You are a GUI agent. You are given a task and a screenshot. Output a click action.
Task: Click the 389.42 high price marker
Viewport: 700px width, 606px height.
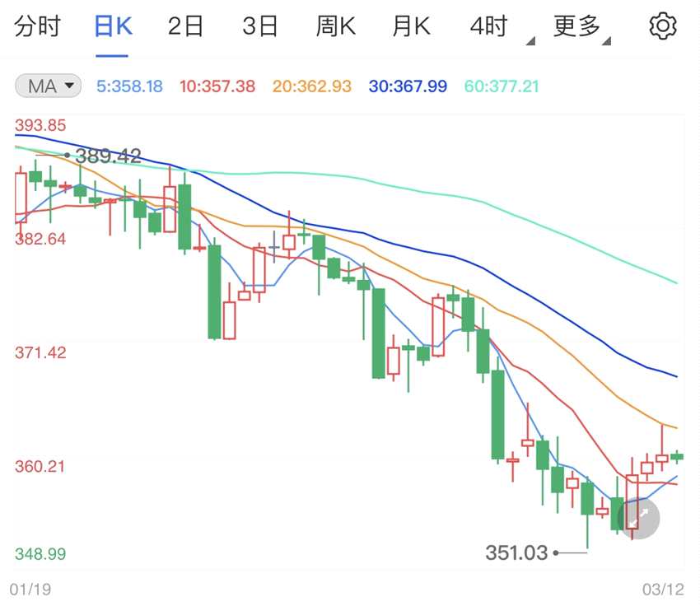(x=108, y=156)
